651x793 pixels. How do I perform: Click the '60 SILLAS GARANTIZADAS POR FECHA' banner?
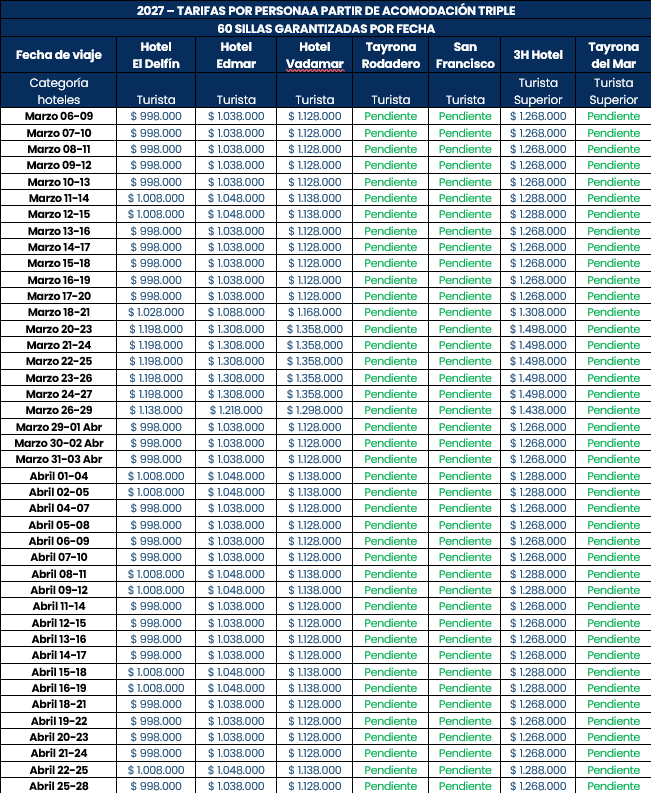[326, 28]
